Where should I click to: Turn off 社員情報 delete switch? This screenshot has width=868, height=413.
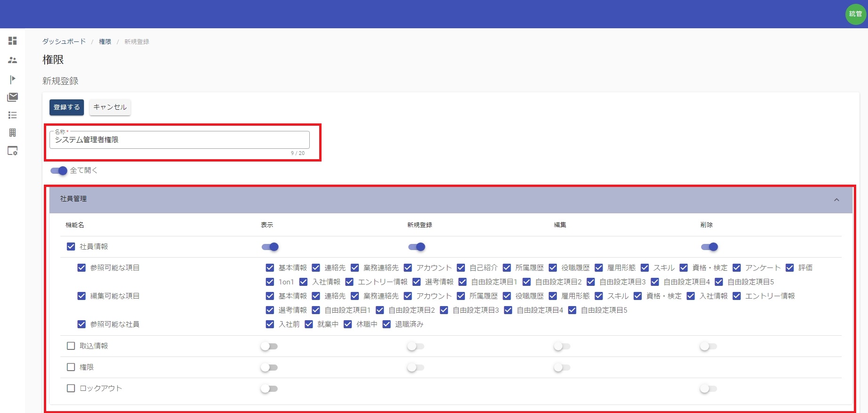[709, 247]
